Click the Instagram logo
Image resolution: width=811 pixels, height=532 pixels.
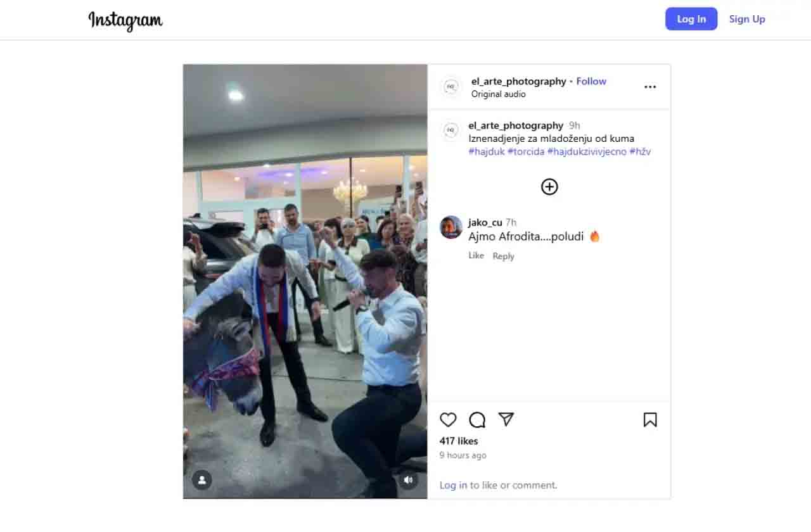[x=125, y=20]
